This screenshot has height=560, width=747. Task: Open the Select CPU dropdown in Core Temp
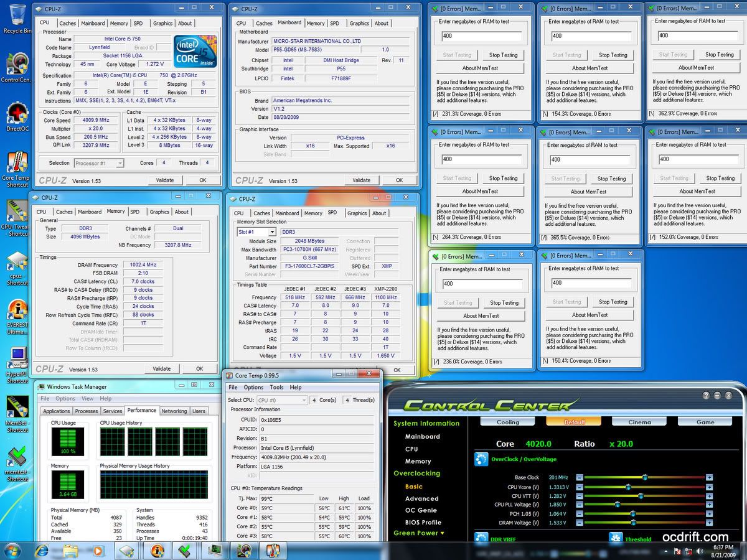point(282,400)
